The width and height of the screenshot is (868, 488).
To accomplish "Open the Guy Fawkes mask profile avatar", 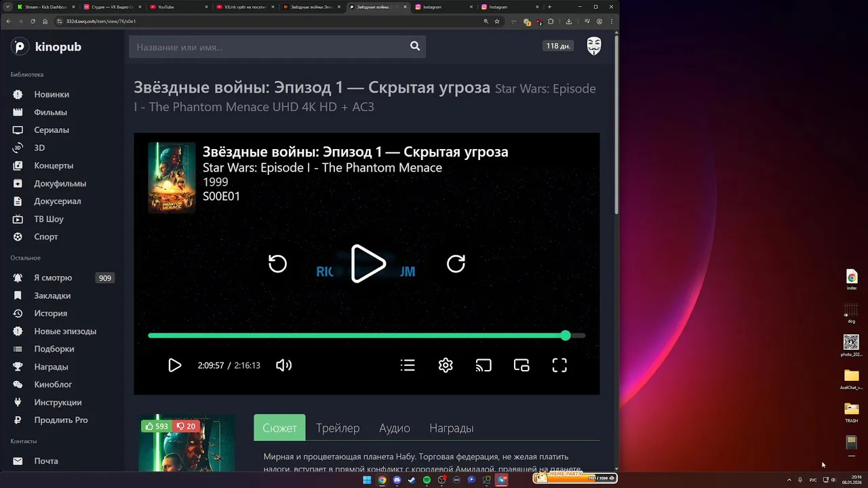I will (x=594, y=46).
